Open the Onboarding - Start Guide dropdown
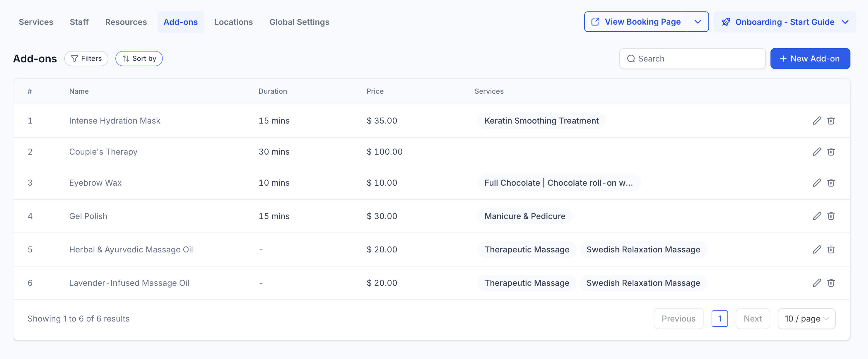The width and height of the screenshot is (868, 359). (785, 22)
